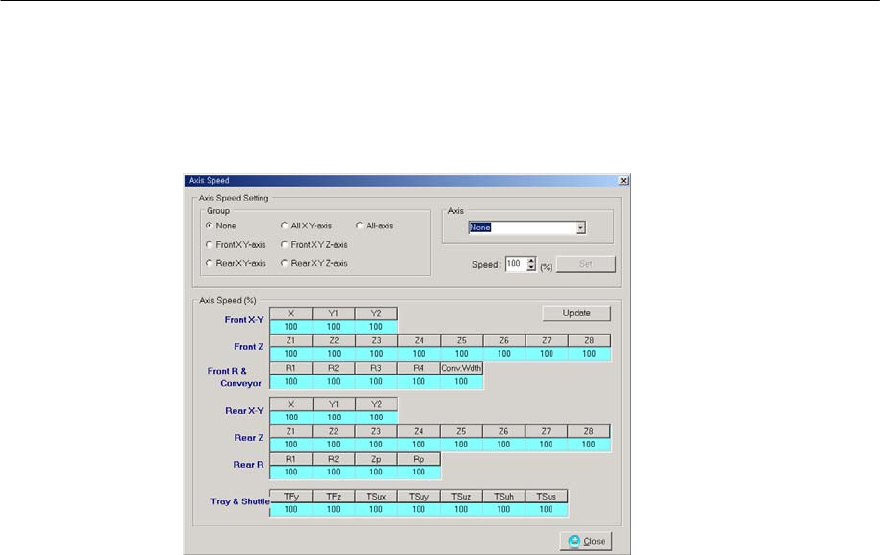Click Rear R header cell Zp
This screenshot has width=880, height=555.
pyautogui.click(x=376, y=459)
